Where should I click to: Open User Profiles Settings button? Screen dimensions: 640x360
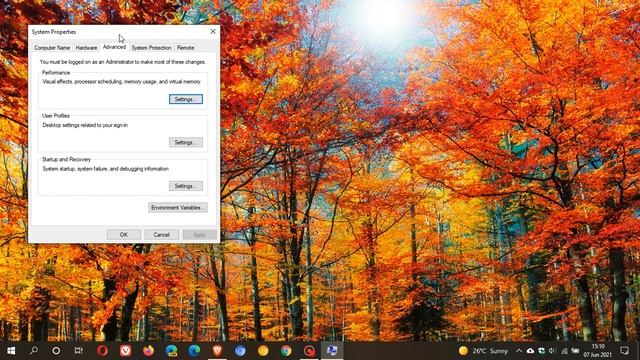coord(186,142)
